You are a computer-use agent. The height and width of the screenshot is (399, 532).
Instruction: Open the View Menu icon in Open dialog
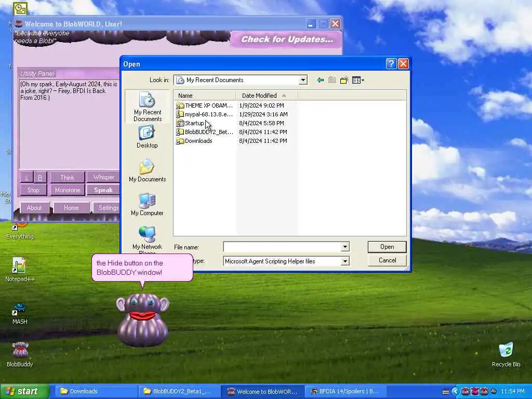[358, 80]
